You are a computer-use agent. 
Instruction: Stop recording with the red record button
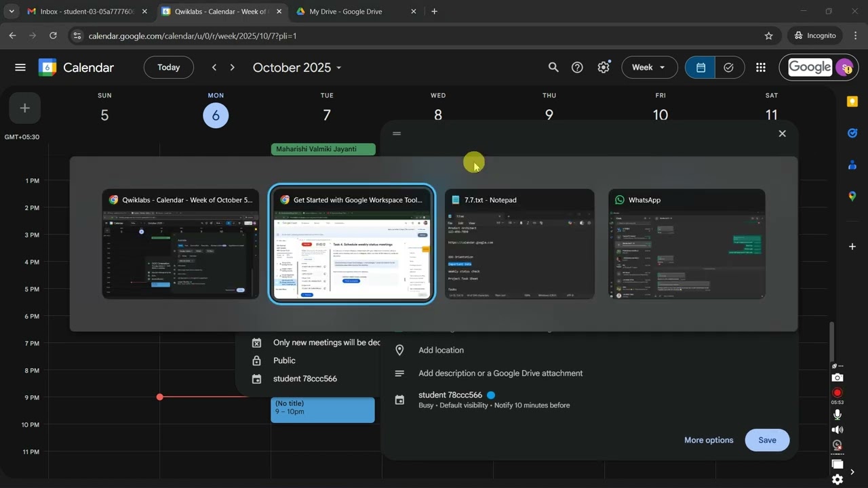tap(837, 392)
